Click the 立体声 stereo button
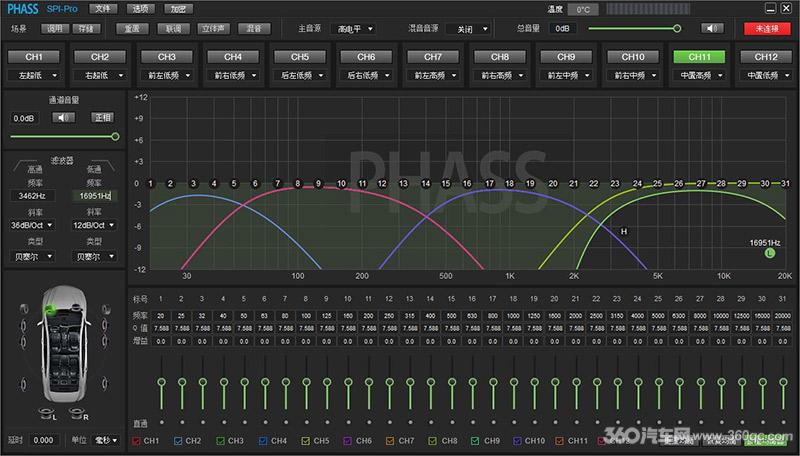 [x=213, y=29]
